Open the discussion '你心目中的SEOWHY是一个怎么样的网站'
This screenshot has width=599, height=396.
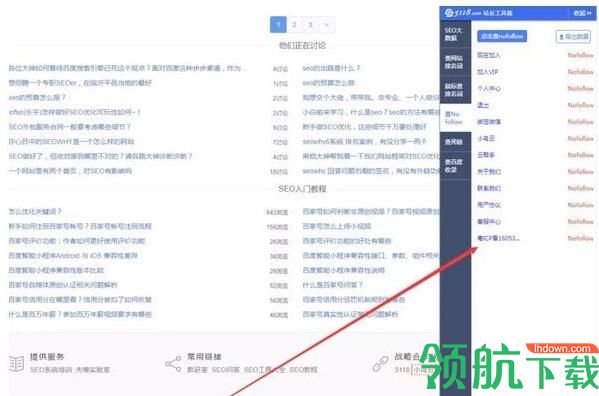pyautogui.click(x=71, y=142)
